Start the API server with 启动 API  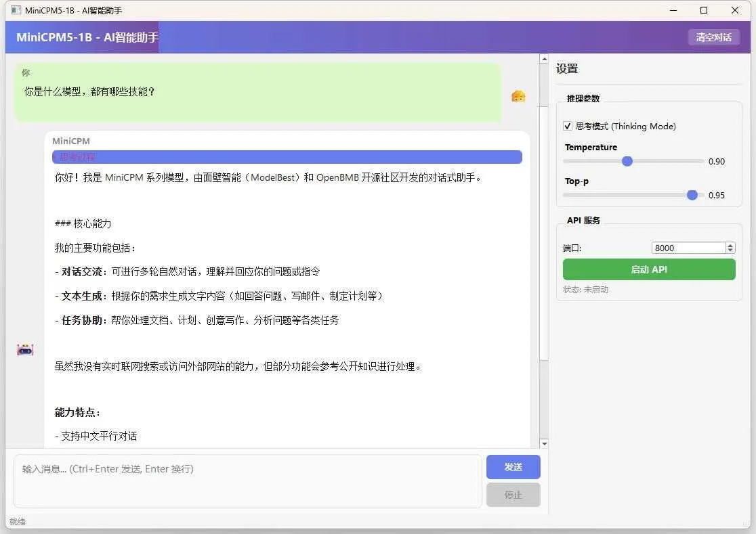click(x=649, y=269)
